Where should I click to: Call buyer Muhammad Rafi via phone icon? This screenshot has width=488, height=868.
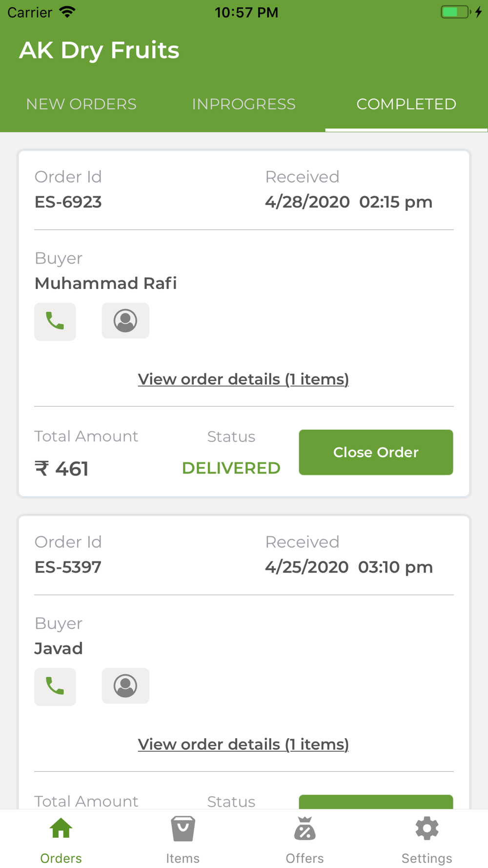(x=55, y=321)
